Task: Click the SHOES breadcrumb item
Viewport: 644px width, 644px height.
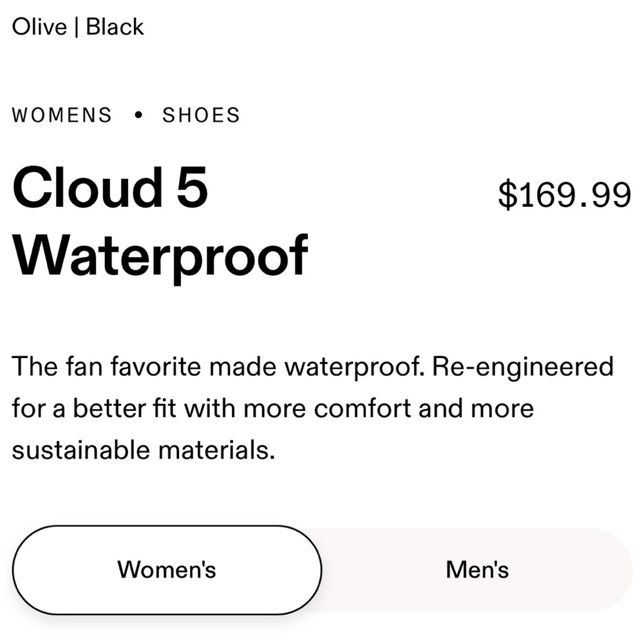Action: tap(200, 115)
